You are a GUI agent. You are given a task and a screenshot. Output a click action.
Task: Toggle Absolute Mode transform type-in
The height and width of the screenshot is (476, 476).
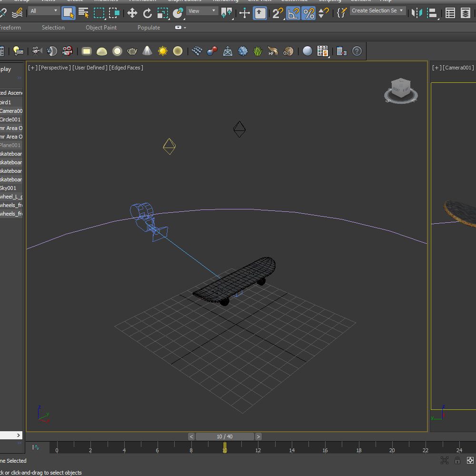(470, 460)
